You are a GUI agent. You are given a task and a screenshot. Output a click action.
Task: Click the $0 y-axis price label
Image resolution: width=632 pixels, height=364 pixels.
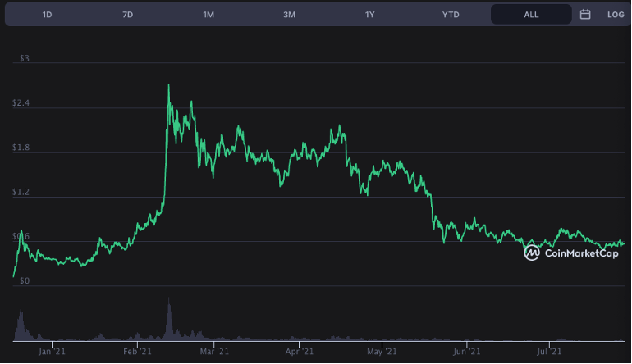point(25,280)
